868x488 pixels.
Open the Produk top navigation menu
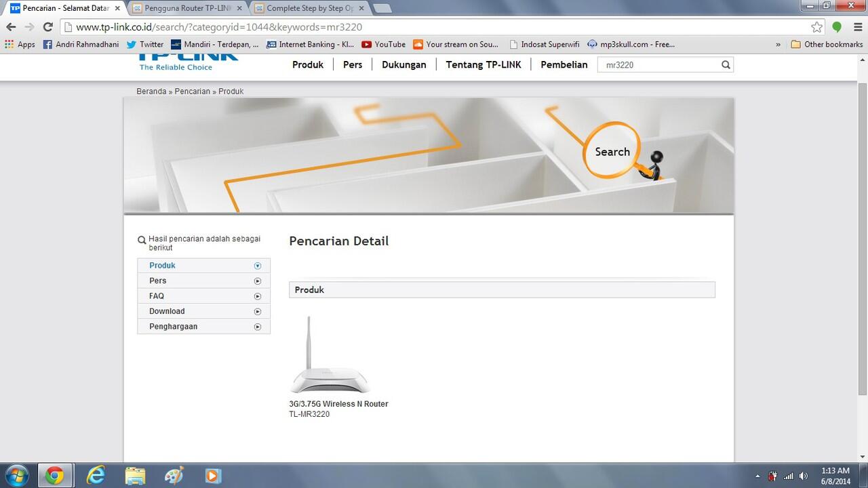[x=308, y=64]
